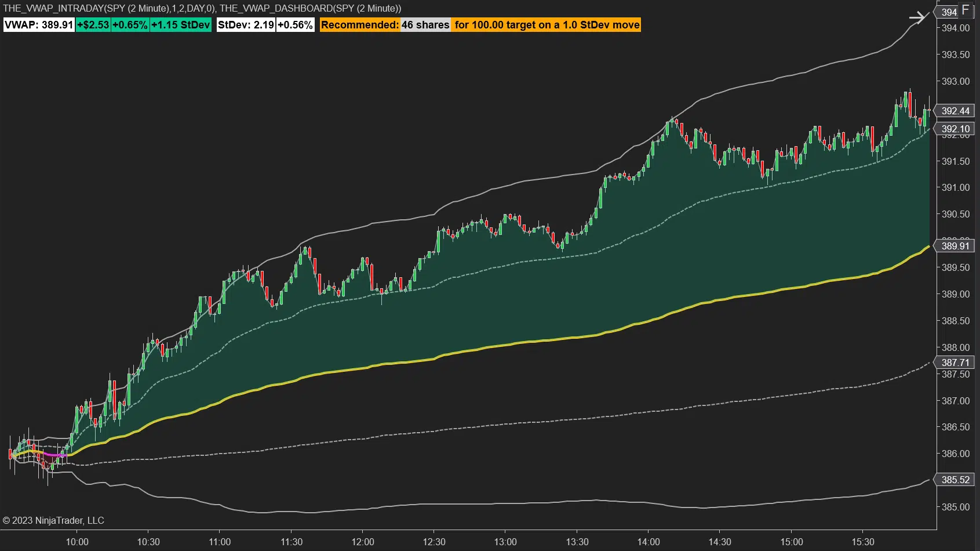The height and width of the screenshot is (551, 980).
Task: Click the 46 shares dashboard value
Action: 425,25
